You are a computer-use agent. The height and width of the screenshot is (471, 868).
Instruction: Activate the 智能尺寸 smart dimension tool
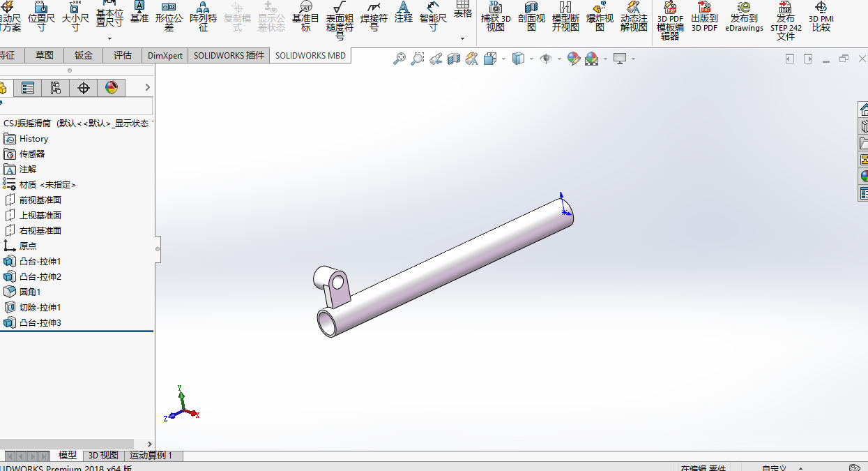coord(433,17)
